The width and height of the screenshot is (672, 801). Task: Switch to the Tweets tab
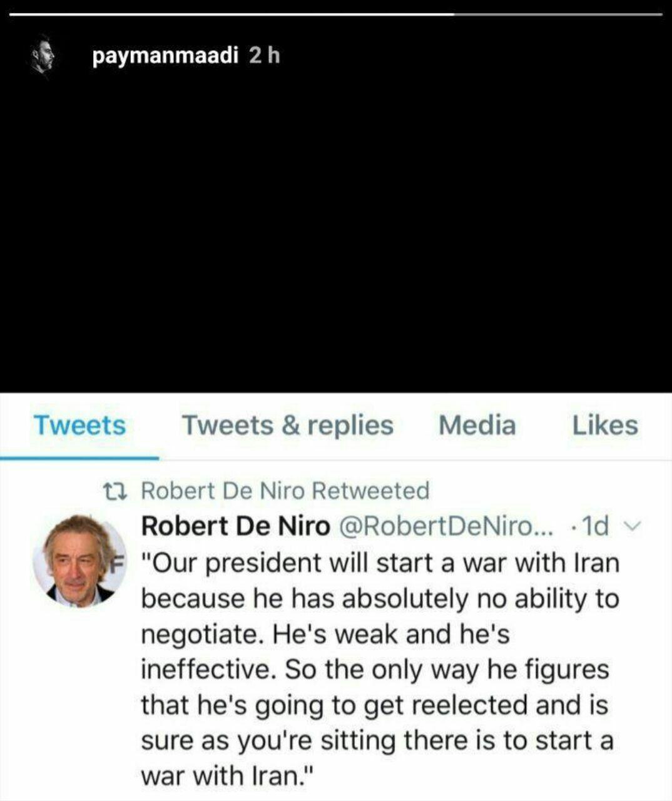(x=79, y=426)
